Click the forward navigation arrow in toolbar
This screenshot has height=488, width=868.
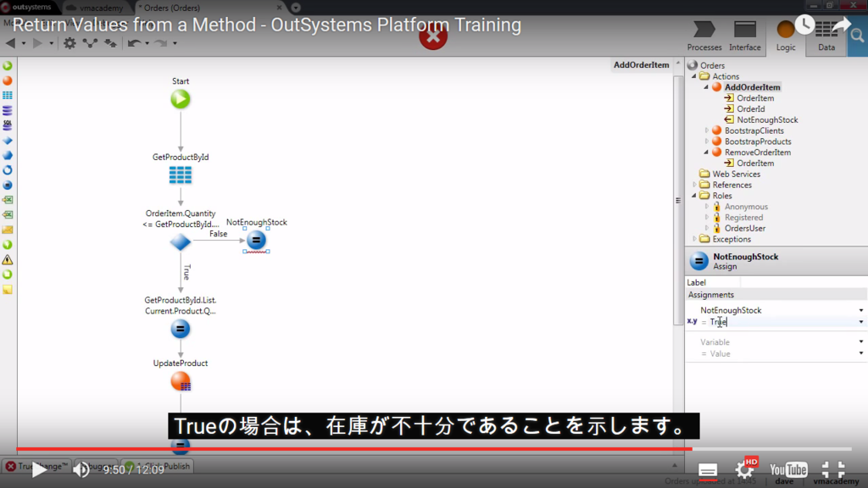coord(37,43)
